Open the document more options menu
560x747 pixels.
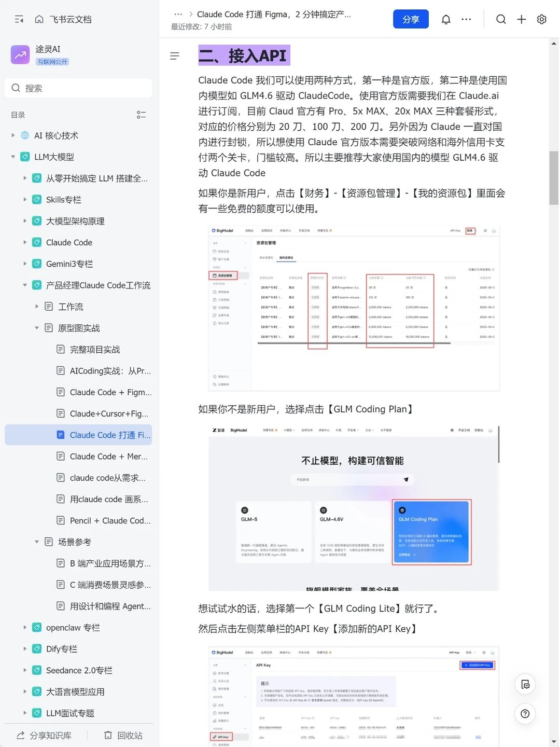(466, 19)
